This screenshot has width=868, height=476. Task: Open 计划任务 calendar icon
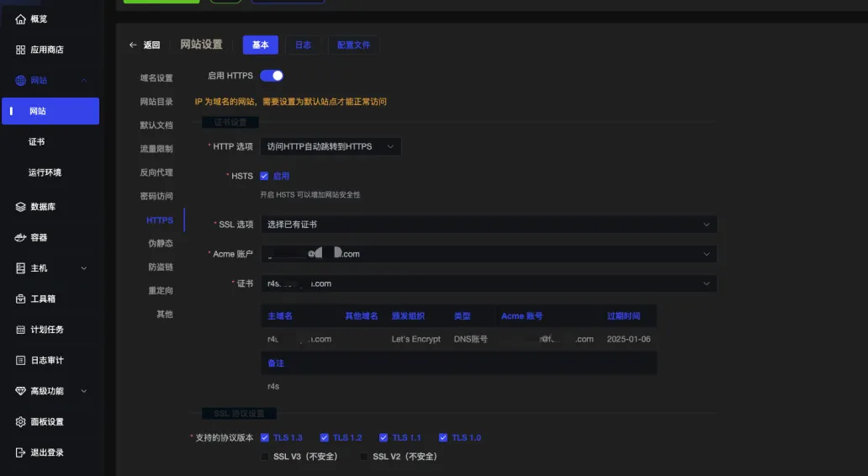(21, 330)
